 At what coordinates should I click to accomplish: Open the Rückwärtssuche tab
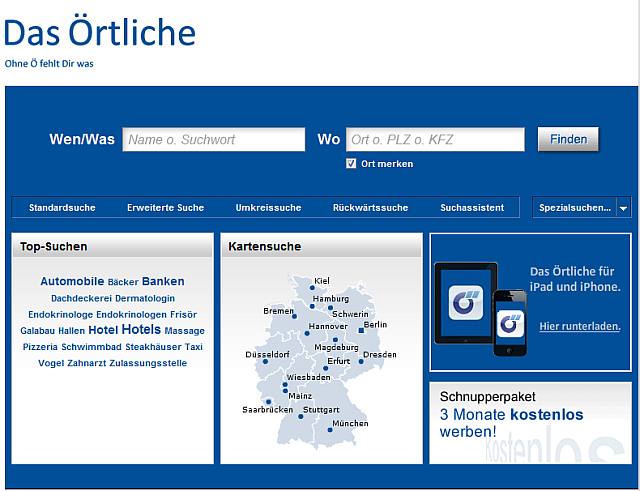[x=370, y=208]
